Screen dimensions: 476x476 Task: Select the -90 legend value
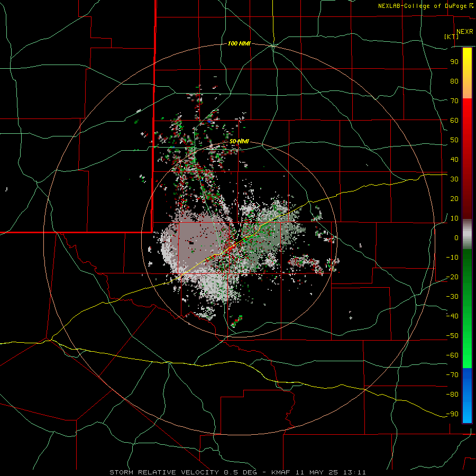click(x=452, y=414)
